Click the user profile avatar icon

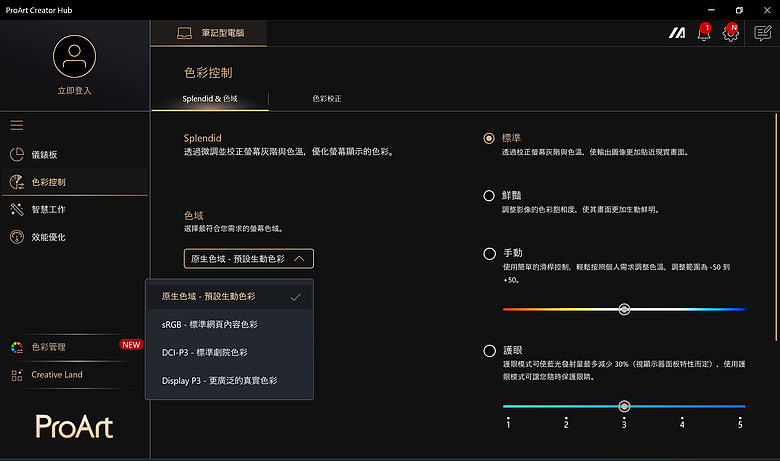pyautogui.click(x=75, y=56)
